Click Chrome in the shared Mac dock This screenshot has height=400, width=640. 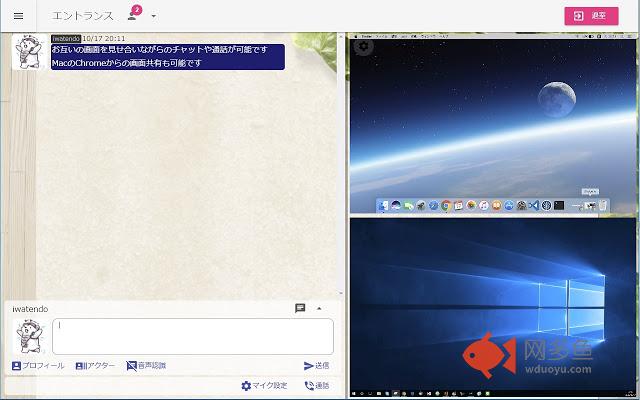pyautogui.click(x=446, y=205)
